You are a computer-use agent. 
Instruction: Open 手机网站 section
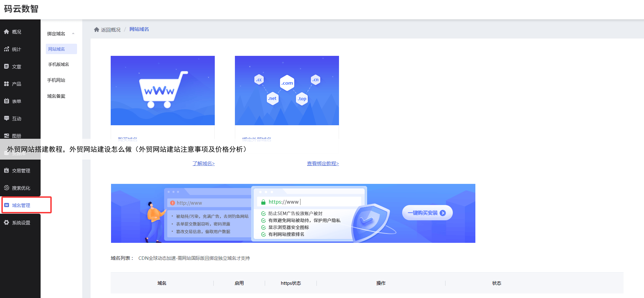(x=56, y=80)
